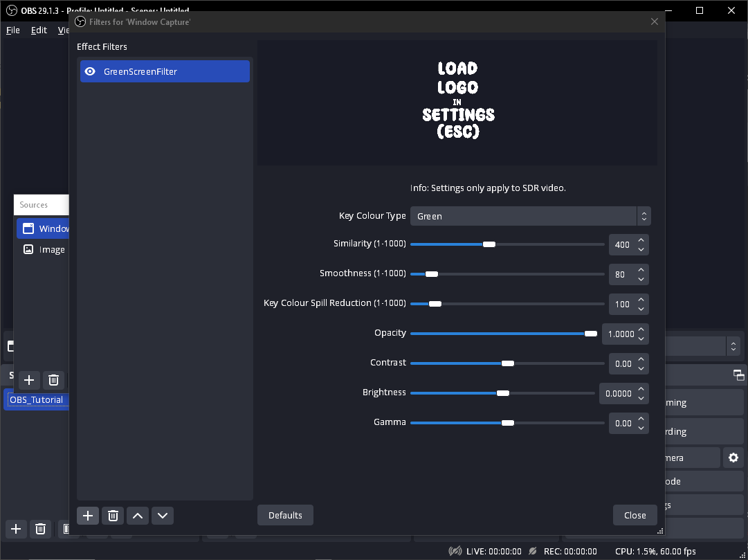Click the Contrast value input field
The height and width of the screenshot is (560, 748).
tap(622, 363)
